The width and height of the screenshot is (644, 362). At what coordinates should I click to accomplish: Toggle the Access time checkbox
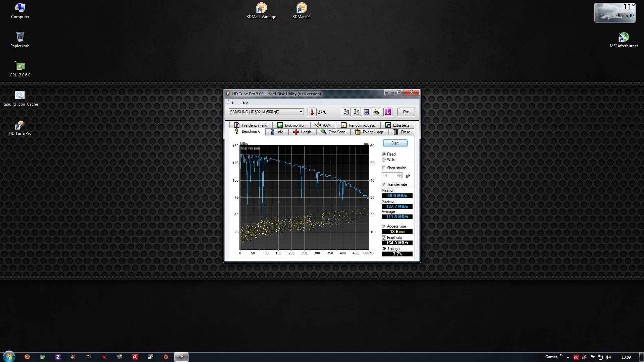click(x=384, y=226)
